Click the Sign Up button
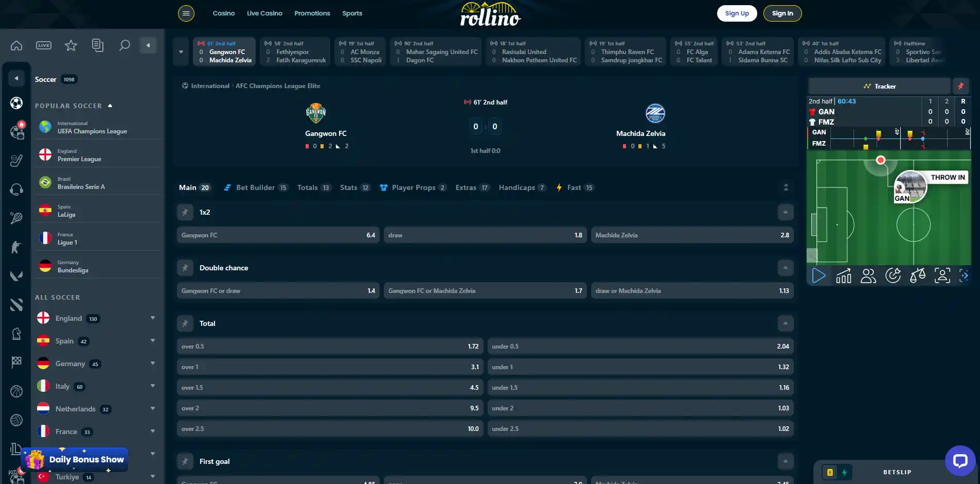Screen dimensions: 980x484 (x=737, y=13)
